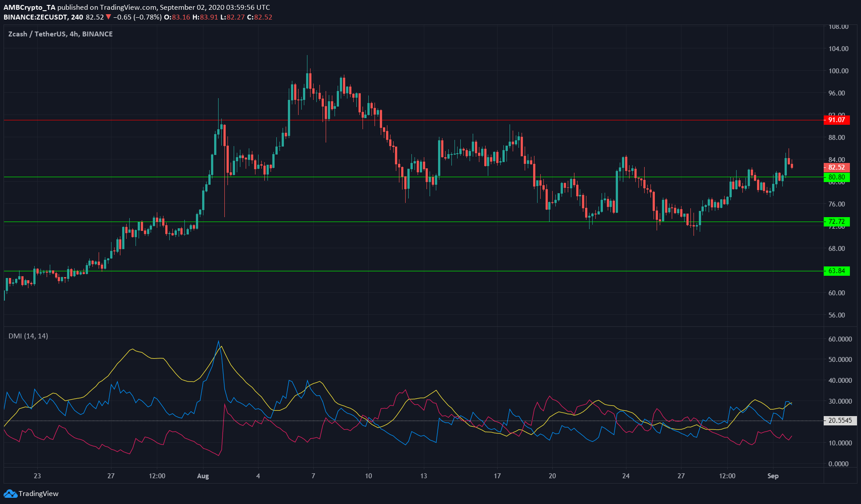Click the 30.0000 DMI axis tick
The width and height of the screenshot is (861, 504).
pos(840,401)
